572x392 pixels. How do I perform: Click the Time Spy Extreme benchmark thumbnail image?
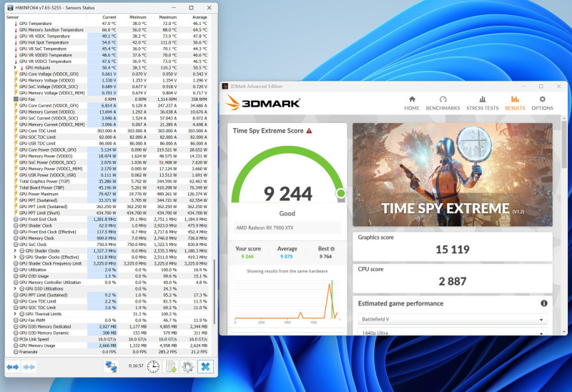click(453, 175)
